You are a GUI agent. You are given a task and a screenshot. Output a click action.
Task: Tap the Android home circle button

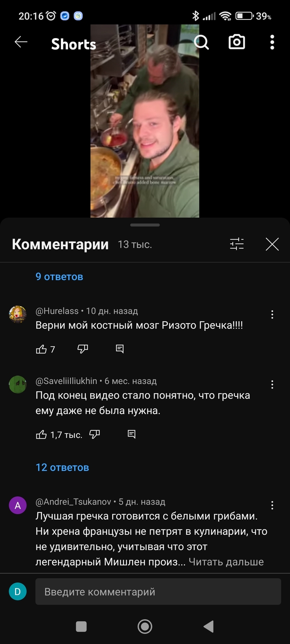[x=145, y=626]
